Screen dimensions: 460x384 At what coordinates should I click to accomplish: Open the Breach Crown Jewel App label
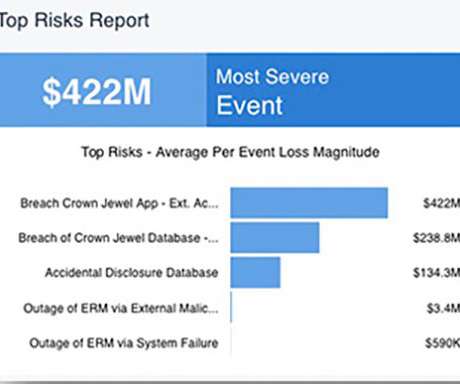pyautogui.click(x=119, y=203)
